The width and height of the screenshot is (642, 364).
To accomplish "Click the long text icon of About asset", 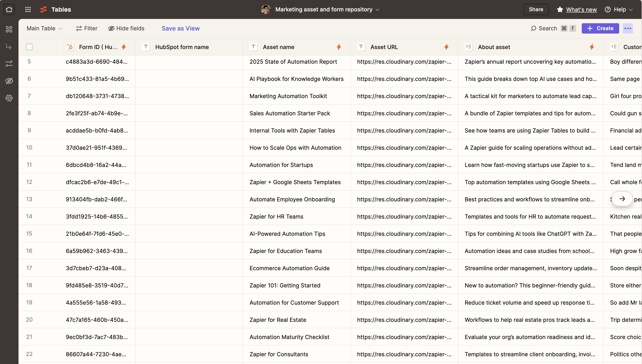I will click(x=469, y=47).
